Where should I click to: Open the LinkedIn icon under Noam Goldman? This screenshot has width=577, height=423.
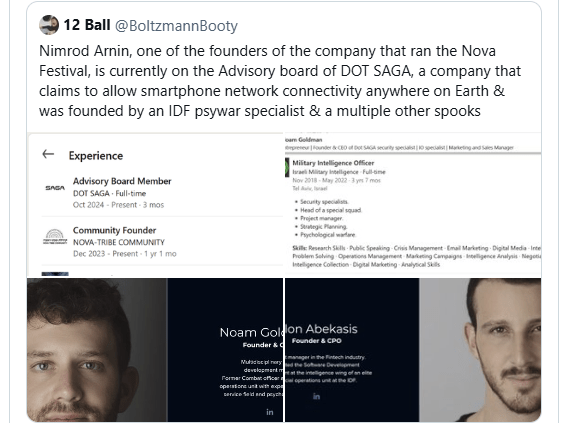270,412
